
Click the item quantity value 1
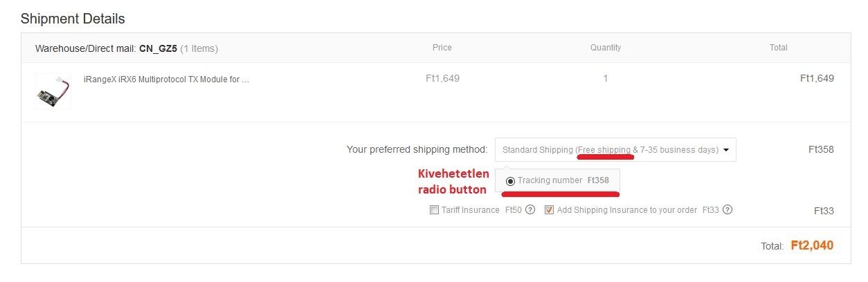(606, 78)
